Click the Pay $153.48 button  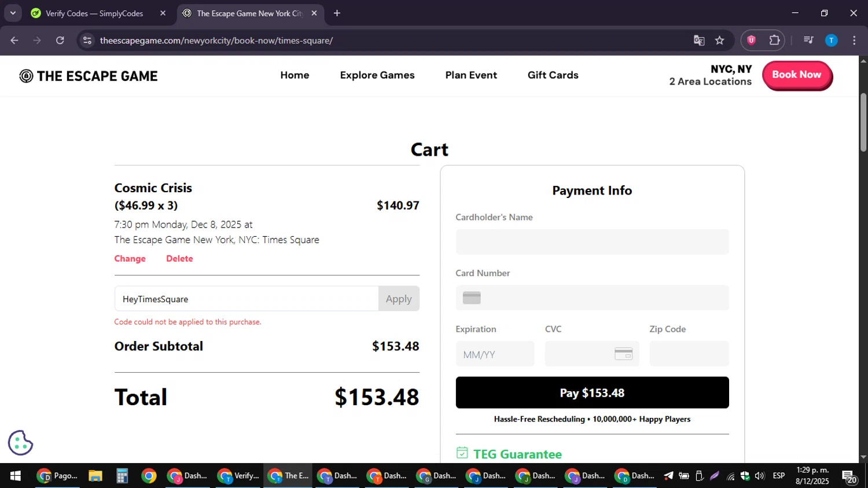click(x=592, y=392)
